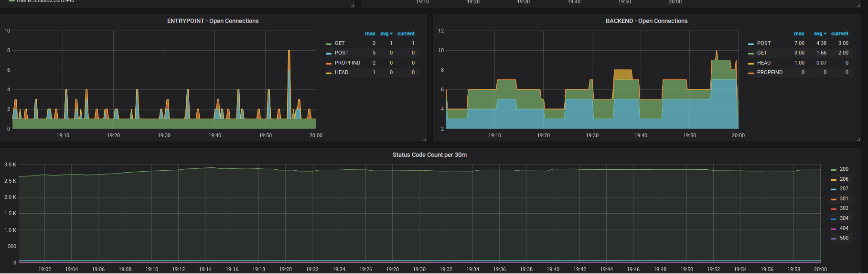Open color picker for status 404 swatch
Viewport: 868px width, 274px height.
click(x=834, y=229)
